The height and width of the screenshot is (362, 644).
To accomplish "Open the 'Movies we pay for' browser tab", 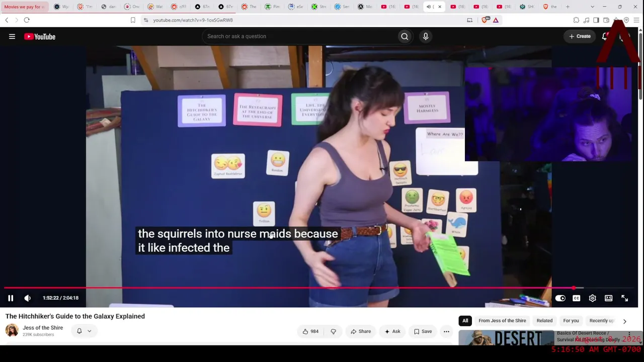I will pos(25,7).
